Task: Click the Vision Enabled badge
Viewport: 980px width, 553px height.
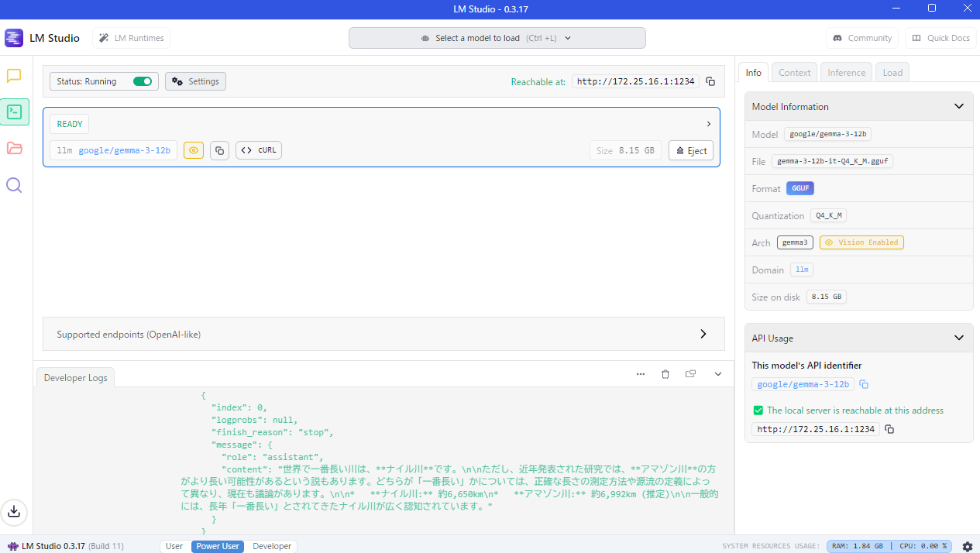Action: coord(861,242)
